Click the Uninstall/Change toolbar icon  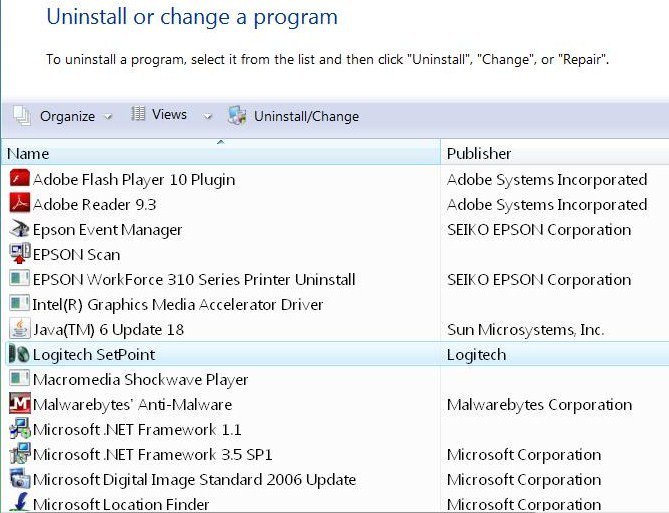(x=237, y=115)
